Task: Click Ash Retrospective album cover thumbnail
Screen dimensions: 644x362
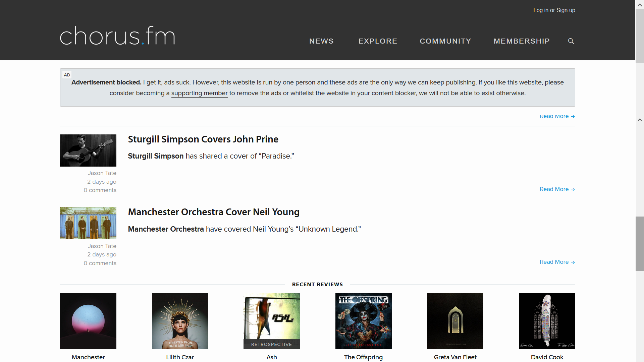Action: tap(272, 320)
